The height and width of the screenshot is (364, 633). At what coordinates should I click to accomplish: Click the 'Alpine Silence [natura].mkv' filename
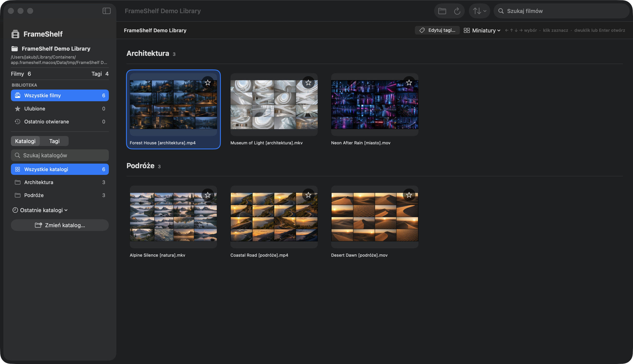(157, 255)
